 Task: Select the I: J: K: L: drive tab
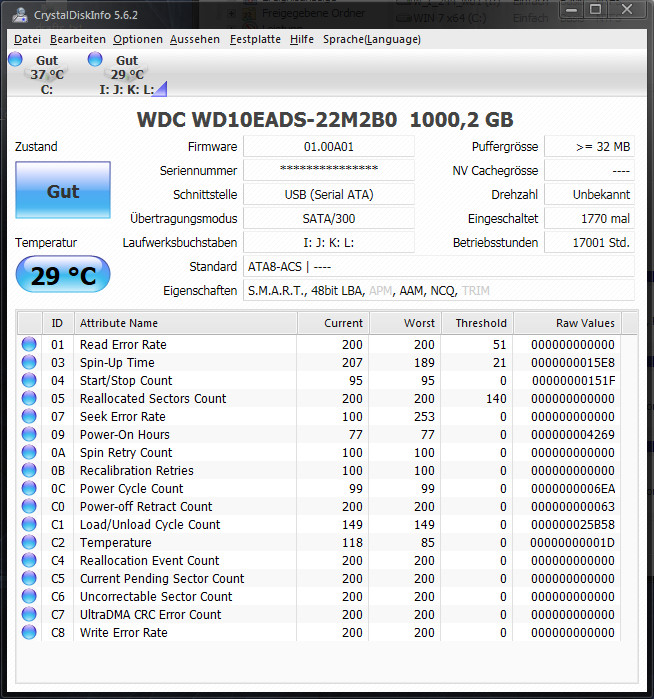[127, 74]
